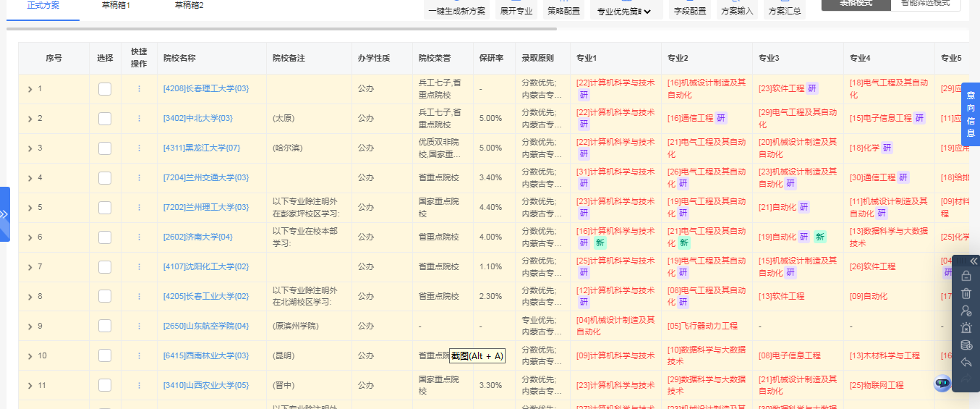The image size is (980, 409).
Task: Open quick actions menu for 兰州交通大学
Action: click(x=139, y=177)
